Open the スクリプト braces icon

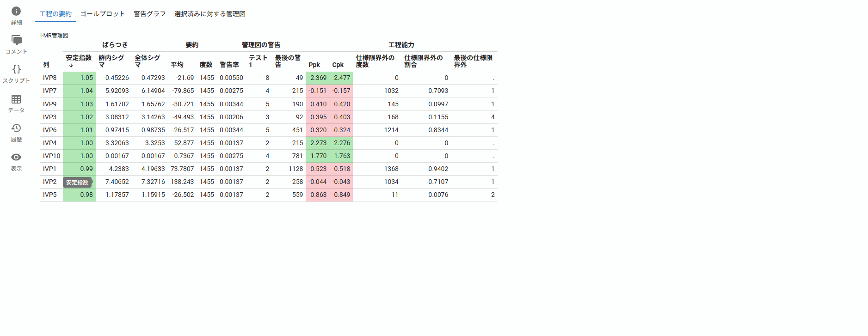pos(16,69)
